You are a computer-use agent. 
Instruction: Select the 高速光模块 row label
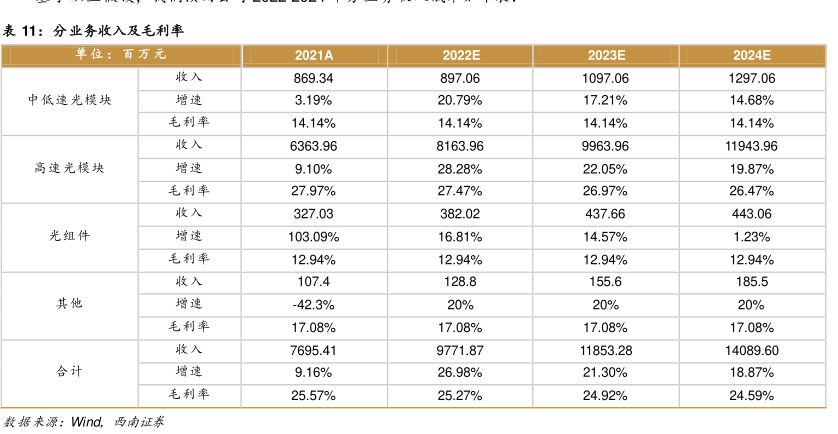70,168
